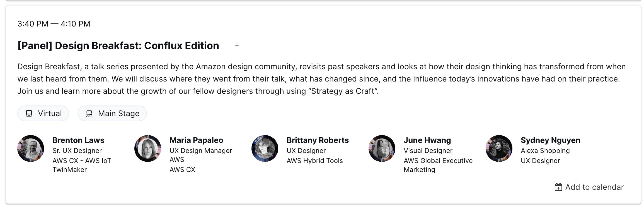This screenshot has height=206, width=644.
Task: Open the Design Breakfast: Conflux Edition panel title
Action: [x=118, y=45]
